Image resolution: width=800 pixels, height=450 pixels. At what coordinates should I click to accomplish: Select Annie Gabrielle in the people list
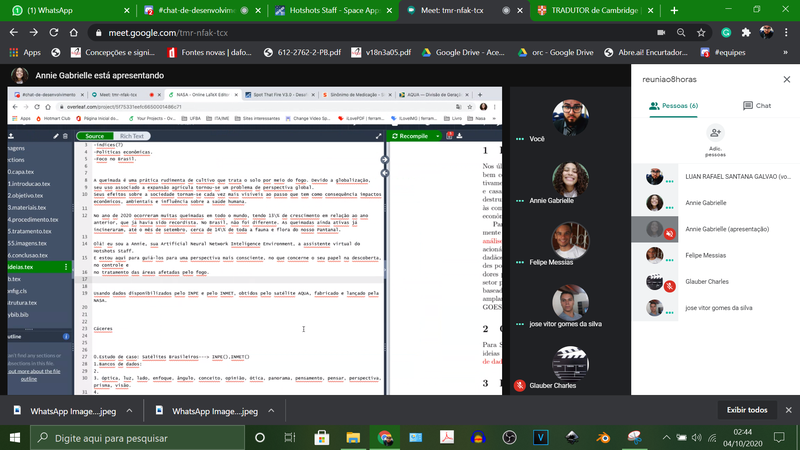tap(716, 203)
